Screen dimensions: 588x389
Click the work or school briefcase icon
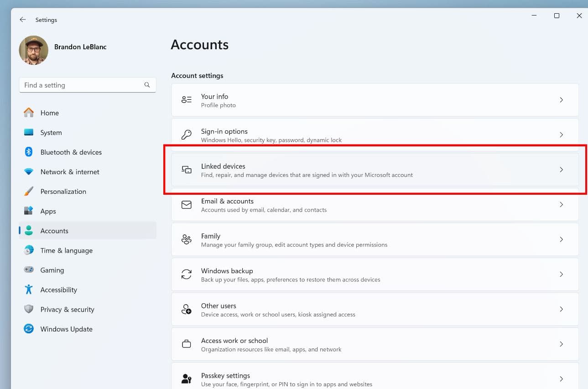187,344
